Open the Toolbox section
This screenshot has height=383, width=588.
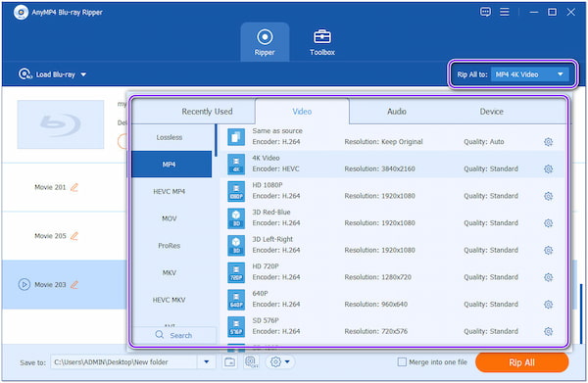point(322,42)
